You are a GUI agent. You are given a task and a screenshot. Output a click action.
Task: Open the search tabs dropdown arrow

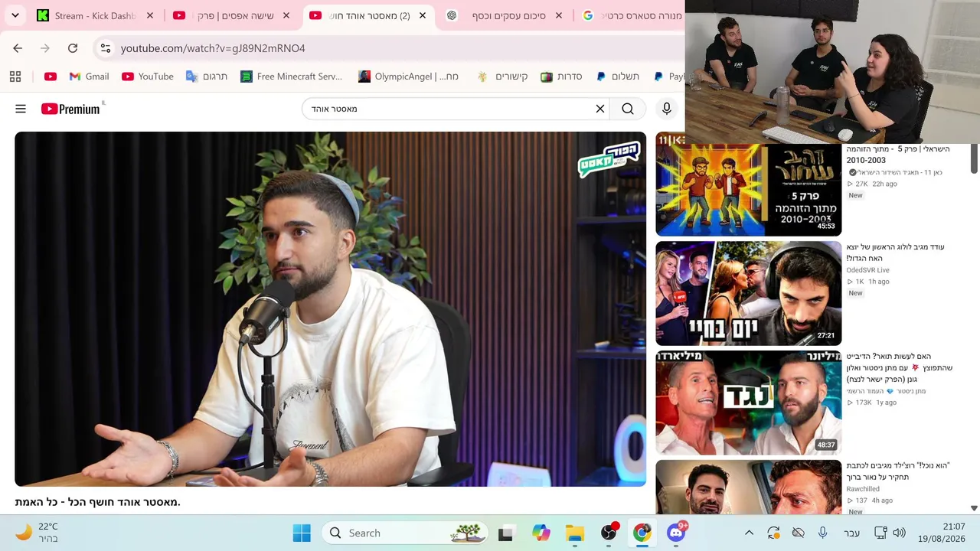[x=15, y=15]
